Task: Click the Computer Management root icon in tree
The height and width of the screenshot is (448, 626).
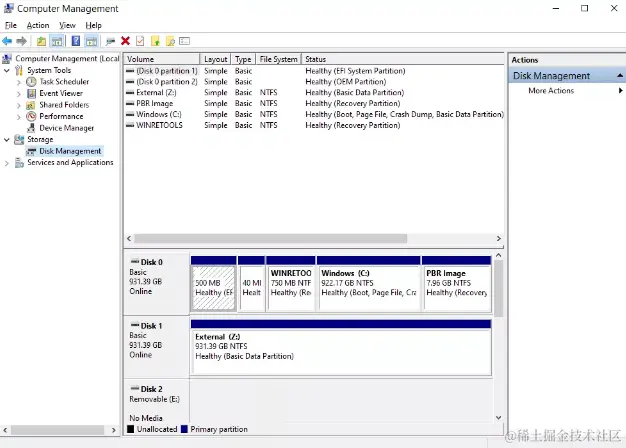Action: 7,59
